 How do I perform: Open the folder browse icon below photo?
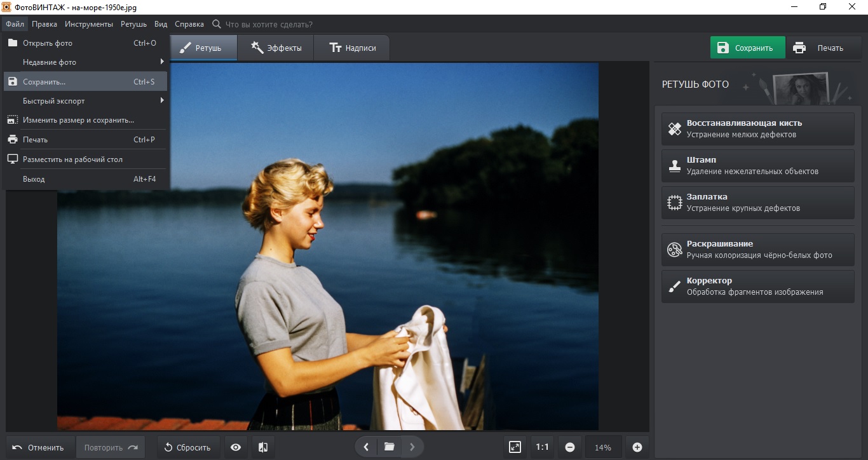coord(390,447)
